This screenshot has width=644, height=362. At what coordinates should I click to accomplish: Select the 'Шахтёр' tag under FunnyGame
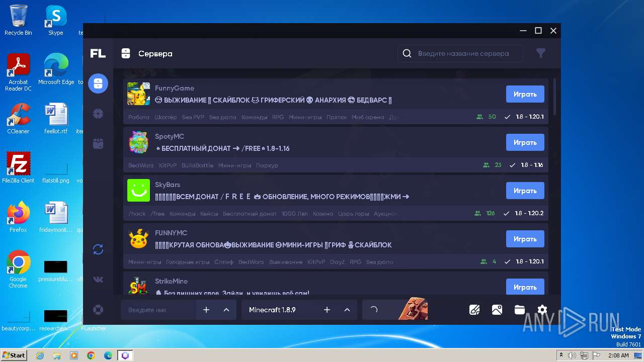166,117
